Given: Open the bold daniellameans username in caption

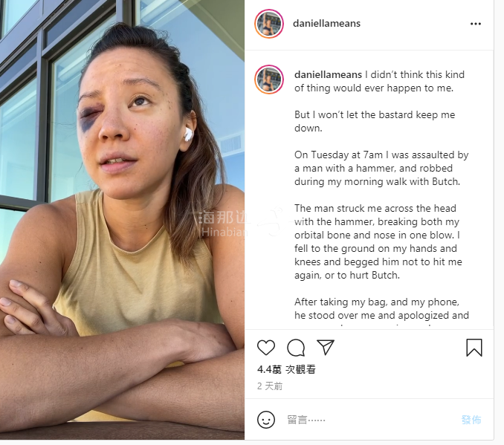Looking at the screenshot, I should click(328, 74).
